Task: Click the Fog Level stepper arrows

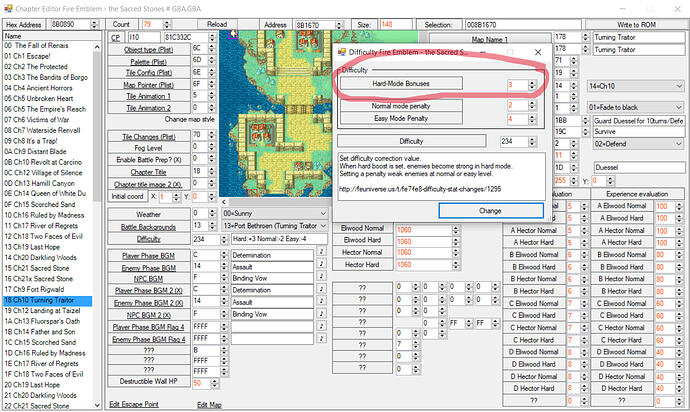Action: pos(212,148)
